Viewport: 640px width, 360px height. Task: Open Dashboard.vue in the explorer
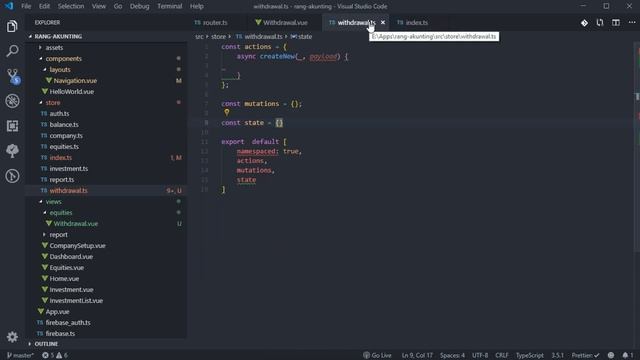[71, 257]
